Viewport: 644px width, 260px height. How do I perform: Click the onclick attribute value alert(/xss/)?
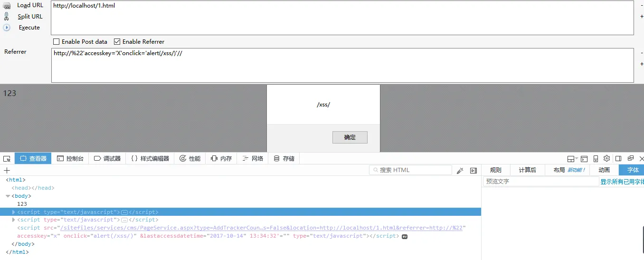pos(113,236)
